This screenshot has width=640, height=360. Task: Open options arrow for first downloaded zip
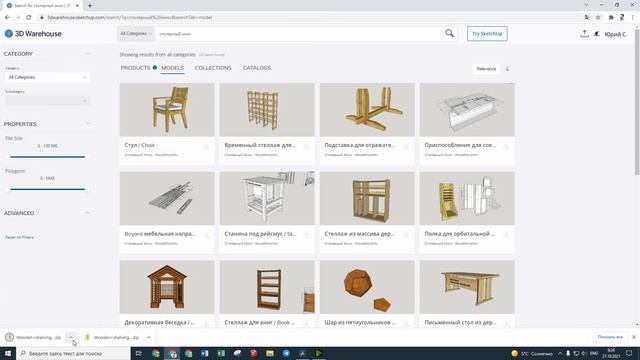click(x=71, y=337)
